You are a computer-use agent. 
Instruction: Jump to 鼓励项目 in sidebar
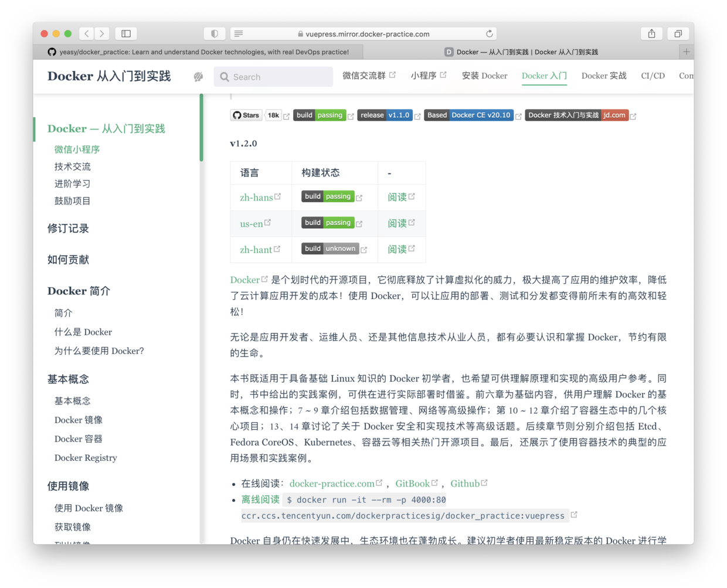(x=72, y=200)
